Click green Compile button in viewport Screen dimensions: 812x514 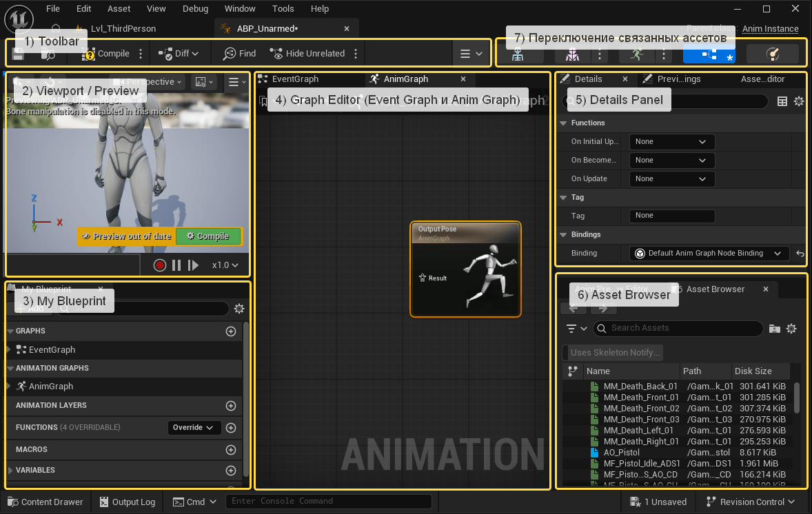208,236
